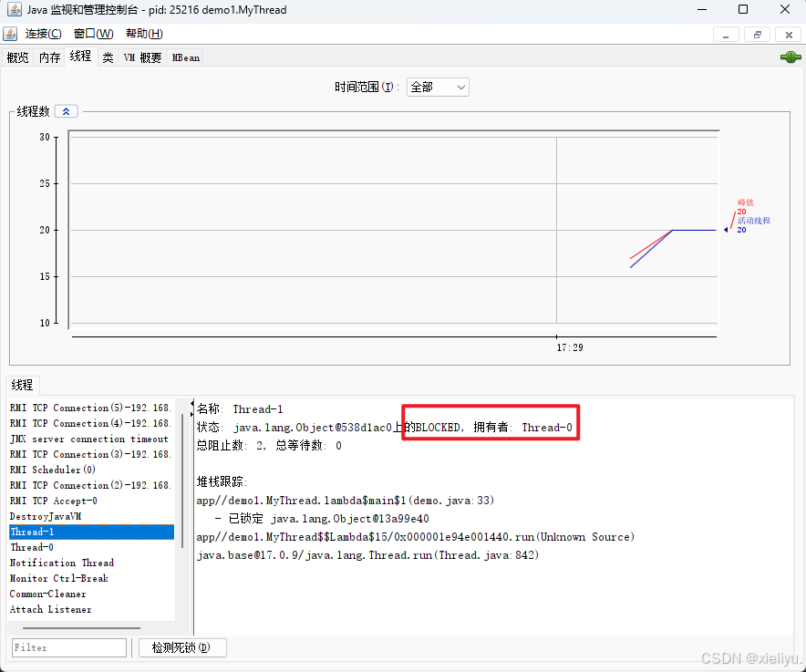Screen dimensions: 806x672
Task: Click the Thread.java:842 stack line
Action: pyautogui.click(x=367, y=555)
